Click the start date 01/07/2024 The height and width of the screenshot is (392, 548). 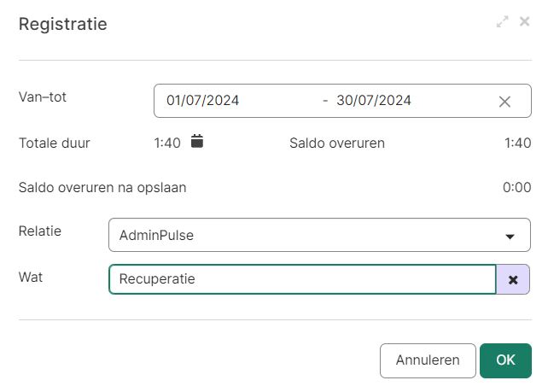[202, 101]
